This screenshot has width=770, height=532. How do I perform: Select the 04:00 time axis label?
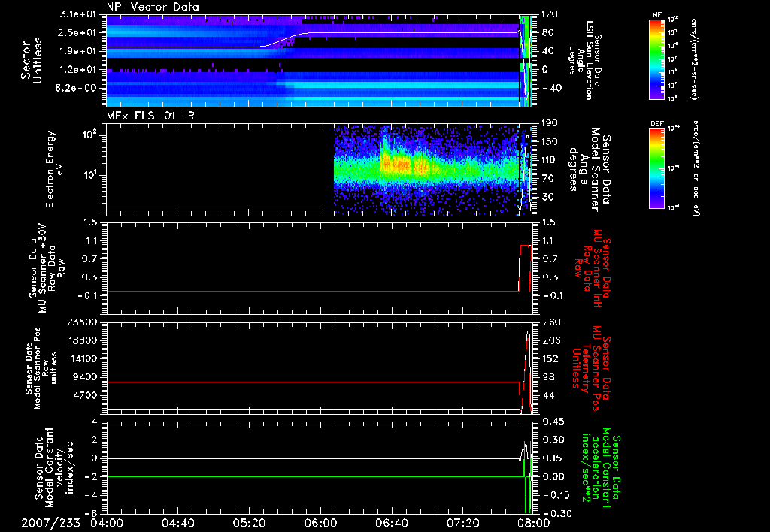click(x=107, y=522)
